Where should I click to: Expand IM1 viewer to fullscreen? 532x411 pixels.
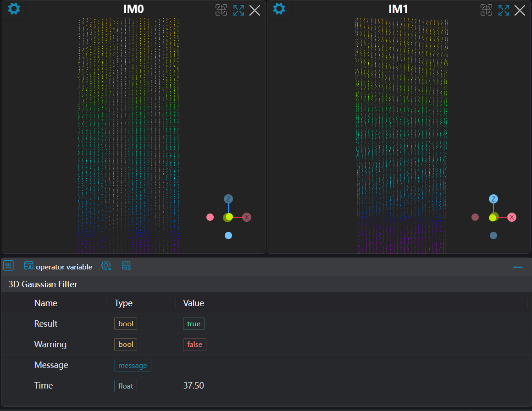coord(504,10)
